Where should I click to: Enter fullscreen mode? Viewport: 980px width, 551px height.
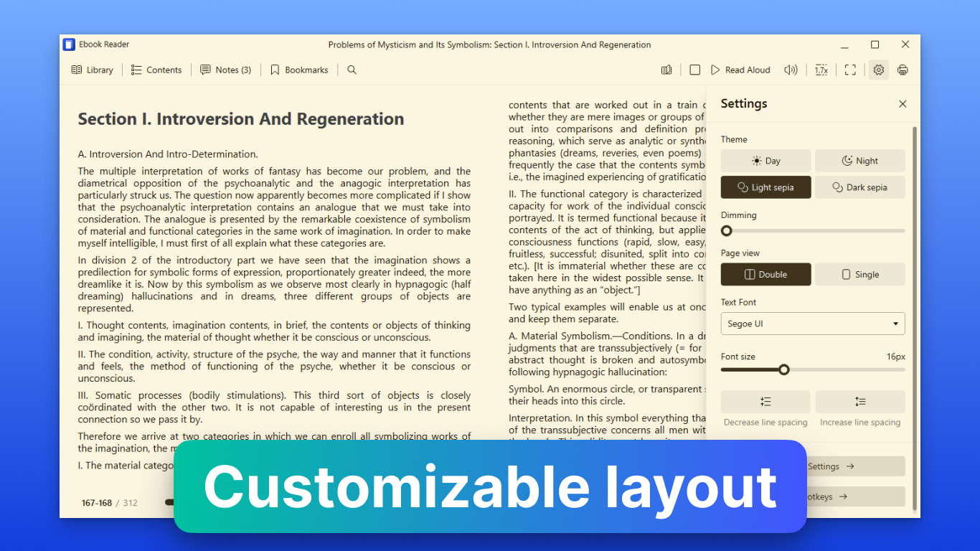850,70
